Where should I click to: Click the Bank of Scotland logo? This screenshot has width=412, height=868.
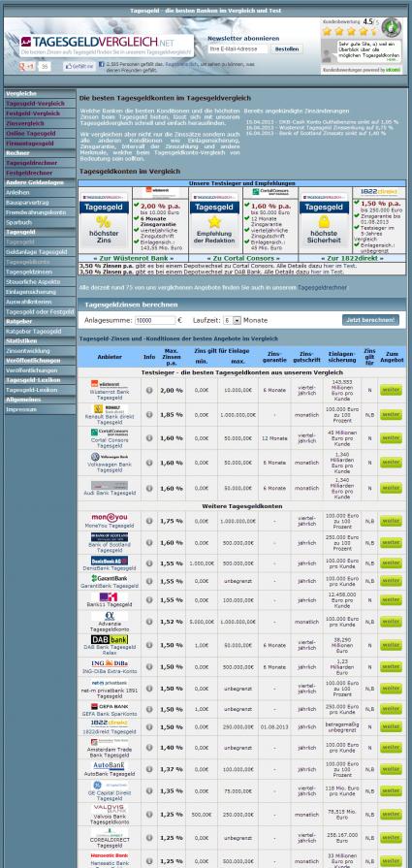pos(110,537)
